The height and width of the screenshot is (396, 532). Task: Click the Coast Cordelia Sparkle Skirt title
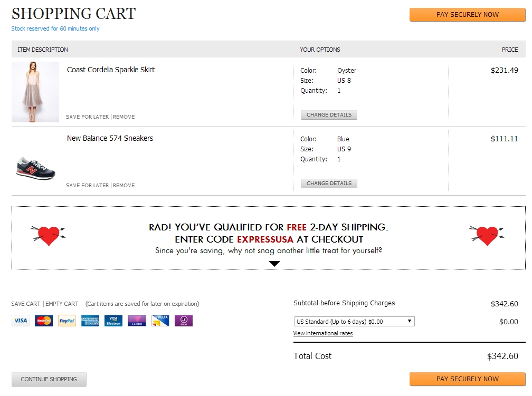(x=111, y=70)
